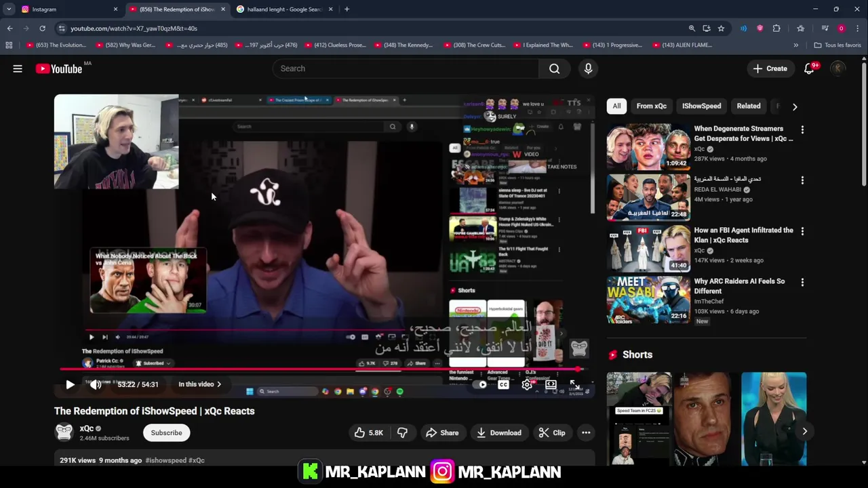Open the Clueless Prose bookmark
The height and width of the screenshot is (488, 868).
(x=336, y=45)
